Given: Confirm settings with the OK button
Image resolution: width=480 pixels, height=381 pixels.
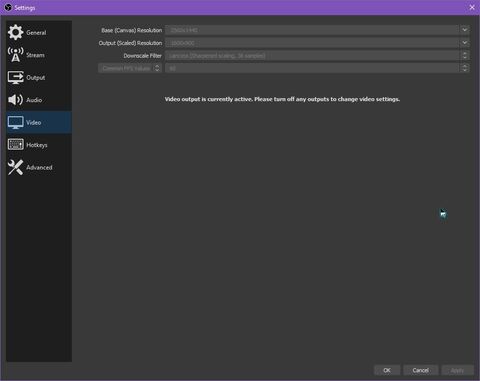Looking at the screenshot, I should point(387,370).
